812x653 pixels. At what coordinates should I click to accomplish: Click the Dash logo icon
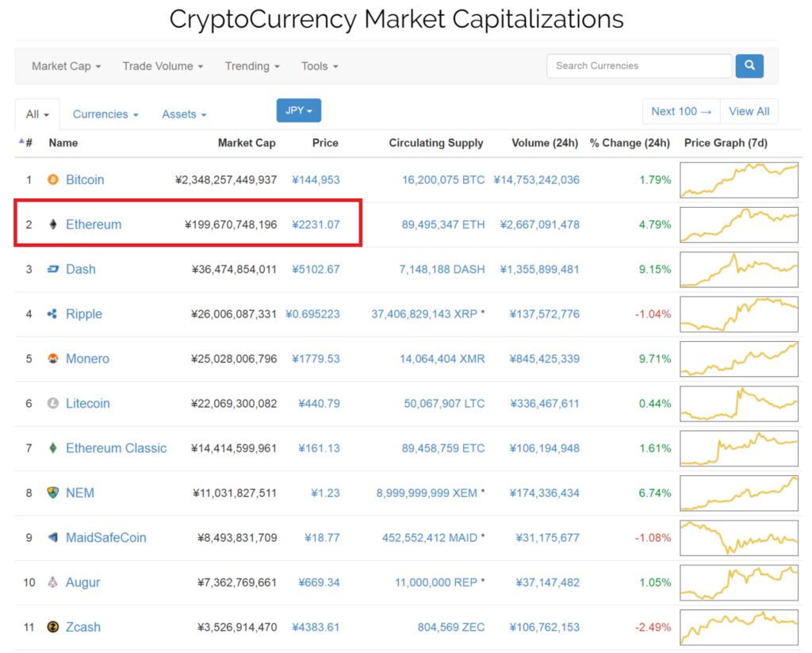[x=53, y=269]
